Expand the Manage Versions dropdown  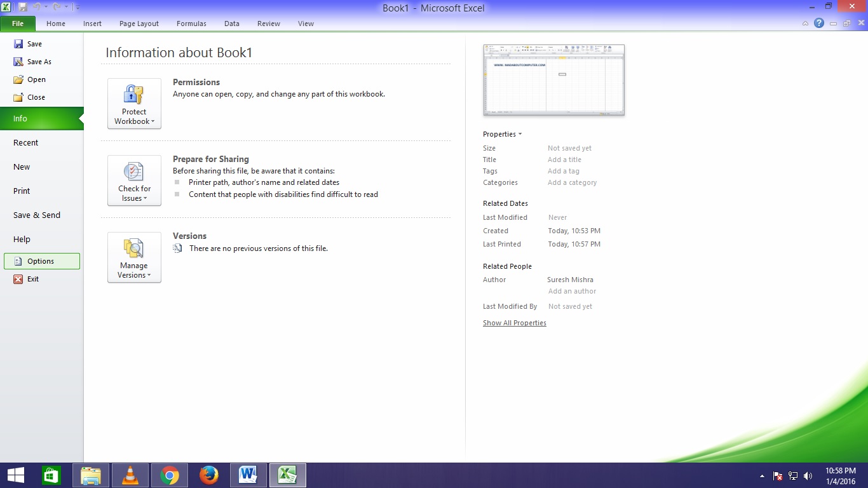[134, 257]
